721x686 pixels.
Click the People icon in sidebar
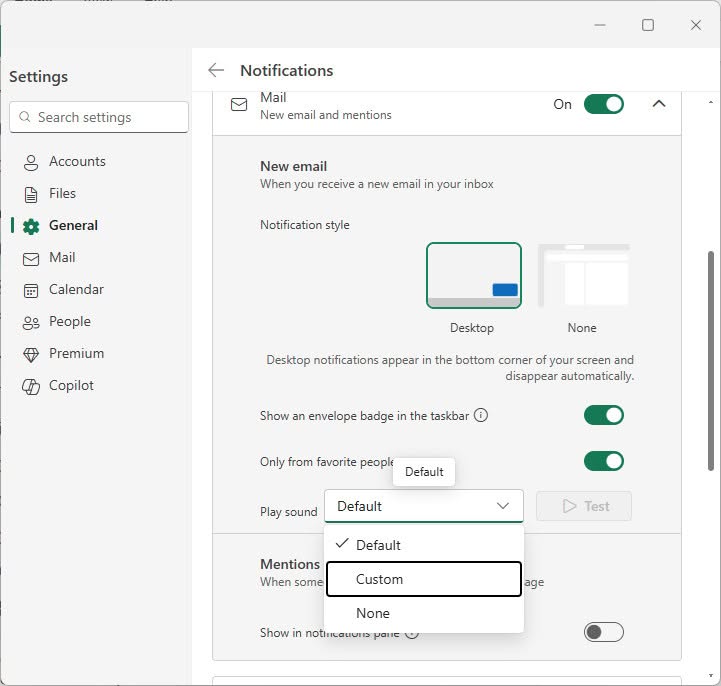tap(31, 323)
